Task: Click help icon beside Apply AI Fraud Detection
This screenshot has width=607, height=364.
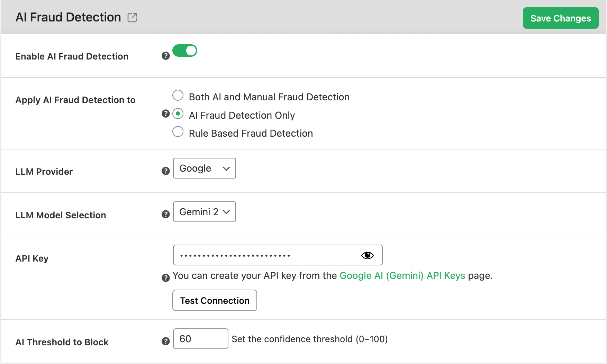Action: coord(165,113)
